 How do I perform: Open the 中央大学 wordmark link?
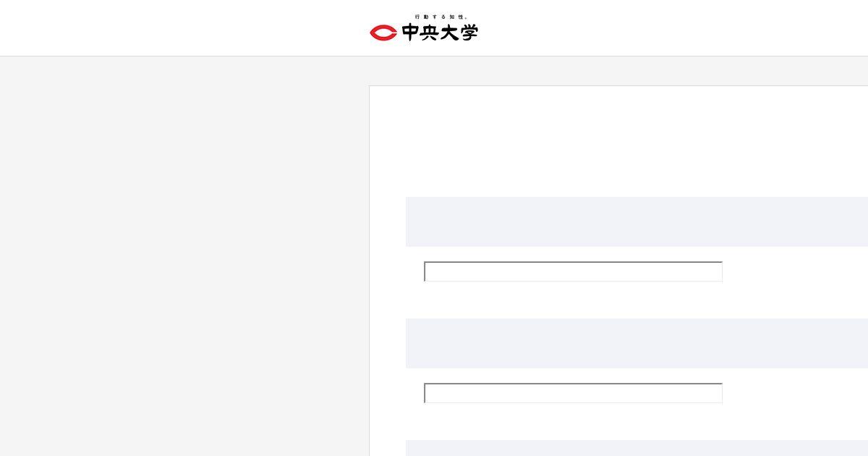point(440,33)
